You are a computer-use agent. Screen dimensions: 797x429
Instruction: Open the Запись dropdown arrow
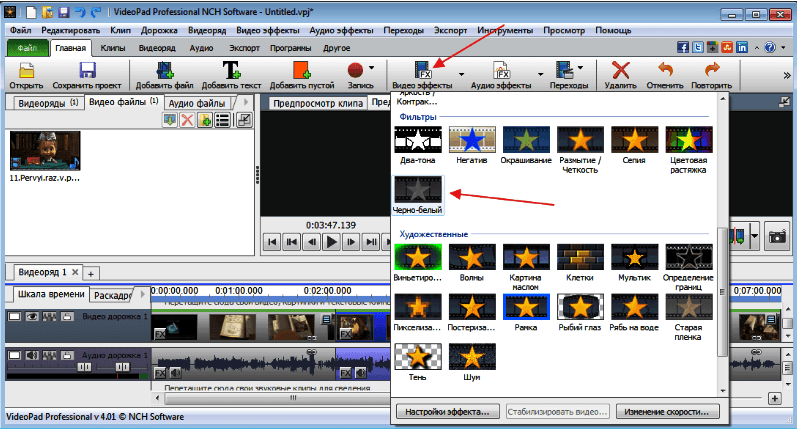click(372, 67)
